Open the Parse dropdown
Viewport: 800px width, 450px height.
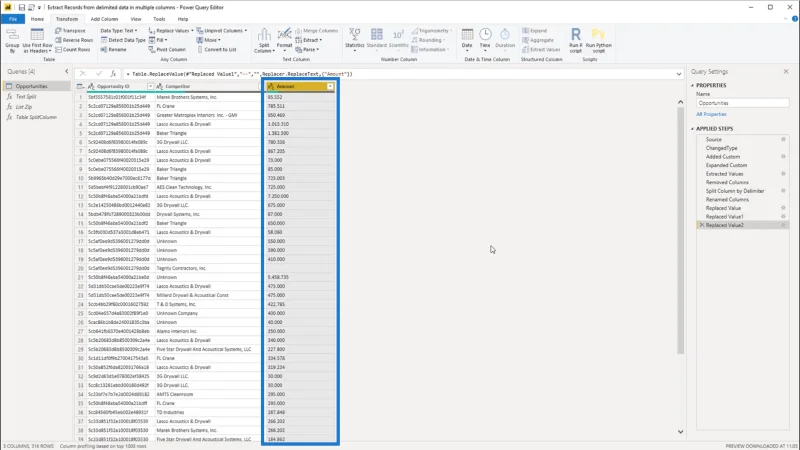click(x=307, y=49)
